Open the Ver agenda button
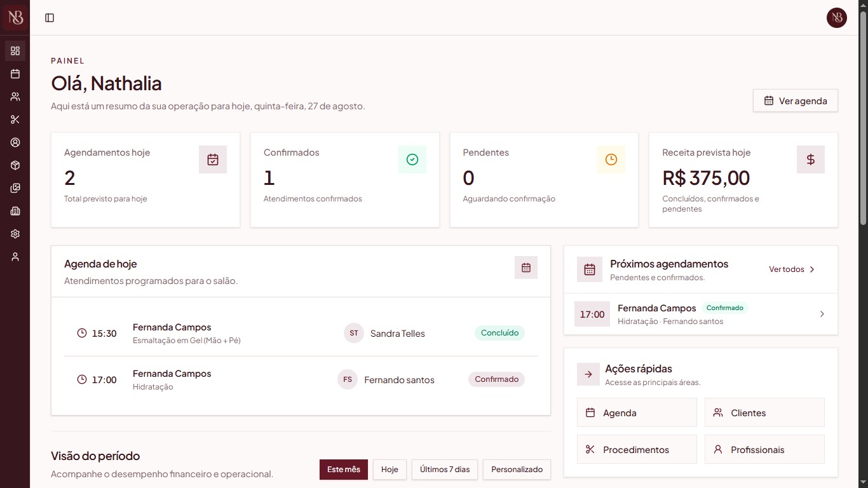 click(796, 100)
